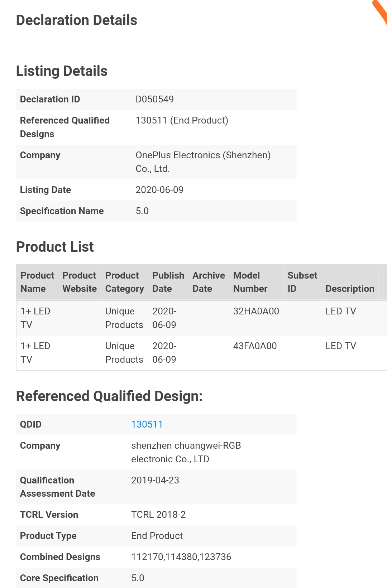This screenshot has width=387, height=588.
Task: Click the OnePlus Electronics company name
Action: [203, 162]
